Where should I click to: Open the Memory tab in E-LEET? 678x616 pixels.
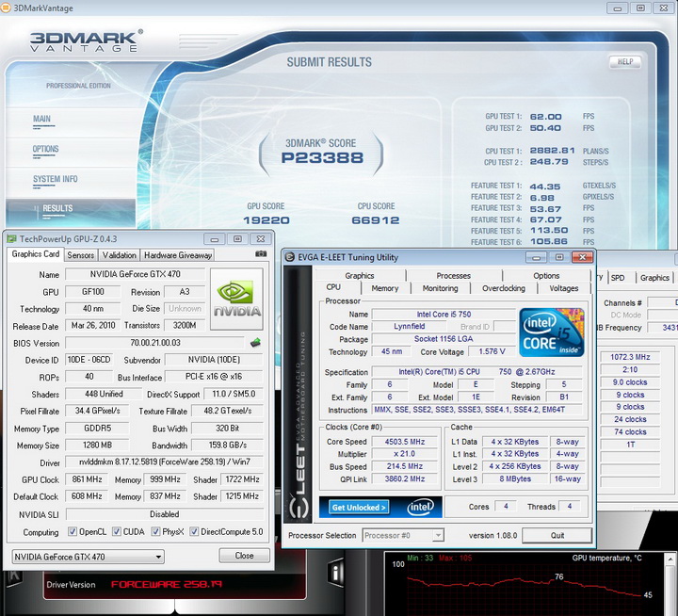(x=385, y=288)
